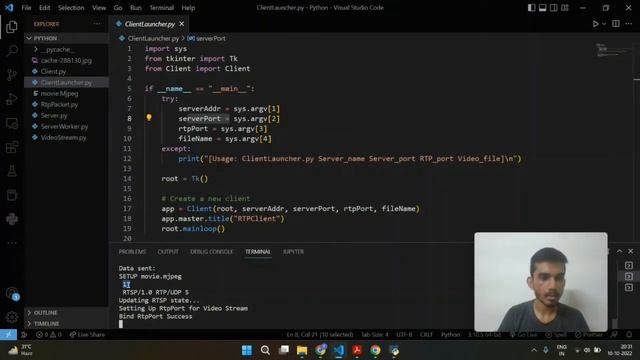Maximize the terminal panel with chevron
640x360 pixels.
tap(620, 251)
